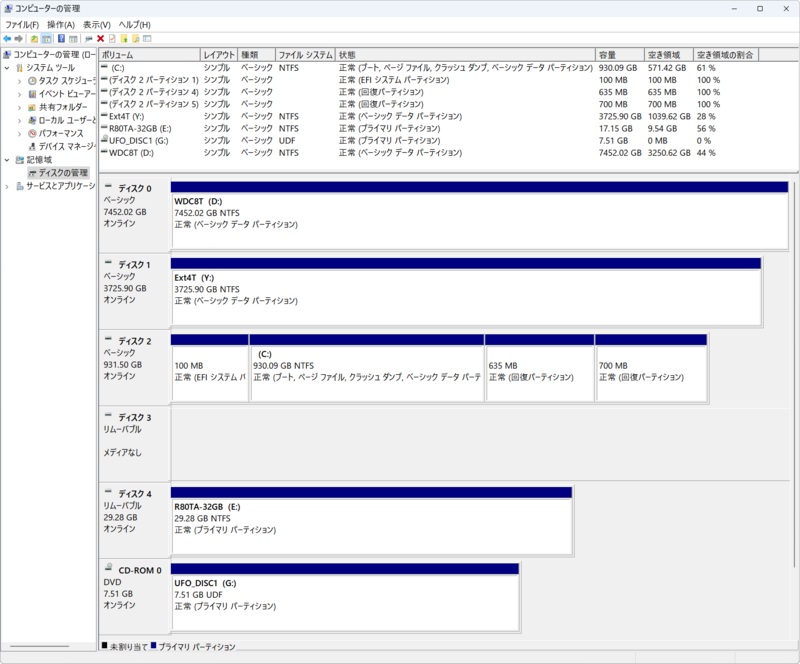
Task: Click the Device Manager tree icon
Action: 32,146
